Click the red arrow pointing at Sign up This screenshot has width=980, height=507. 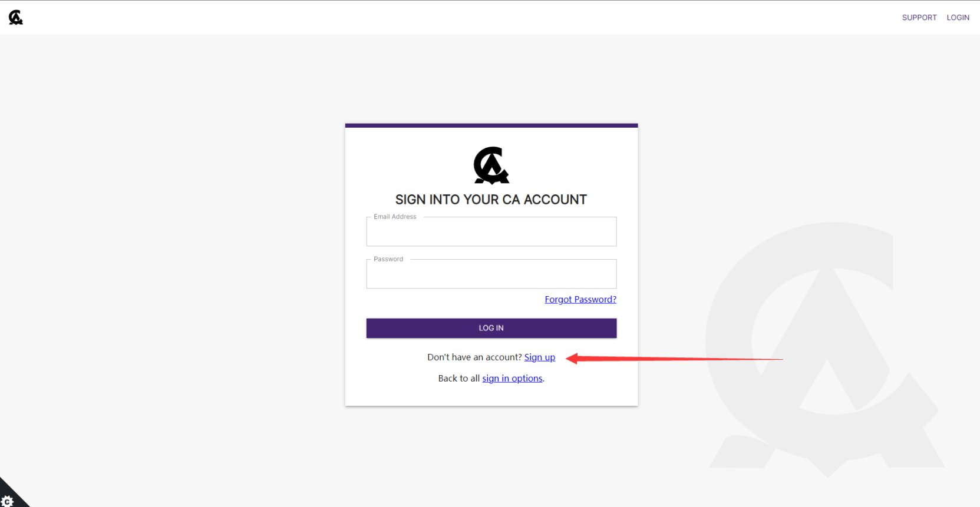(674, 359)
